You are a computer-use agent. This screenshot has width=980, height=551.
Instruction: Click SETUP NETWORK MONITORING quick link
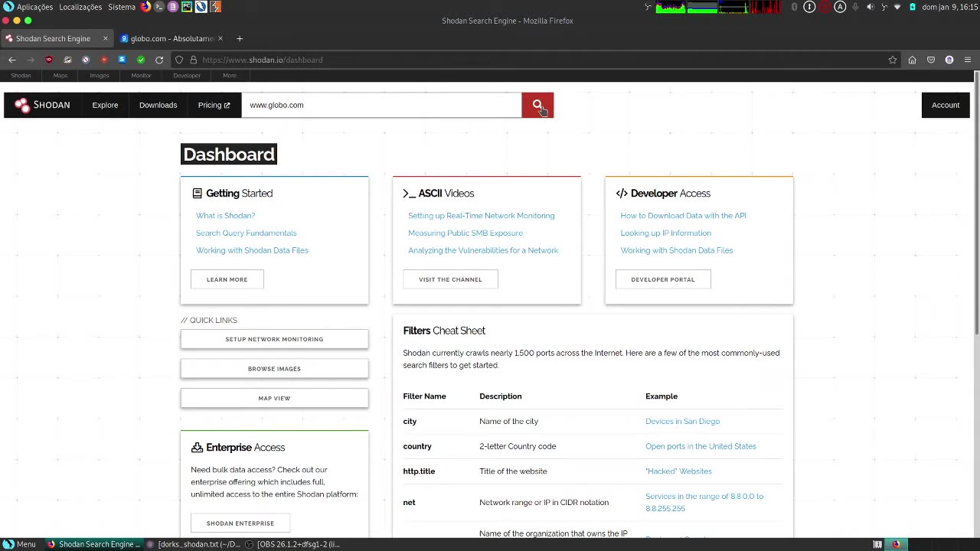tap(274, 339)
